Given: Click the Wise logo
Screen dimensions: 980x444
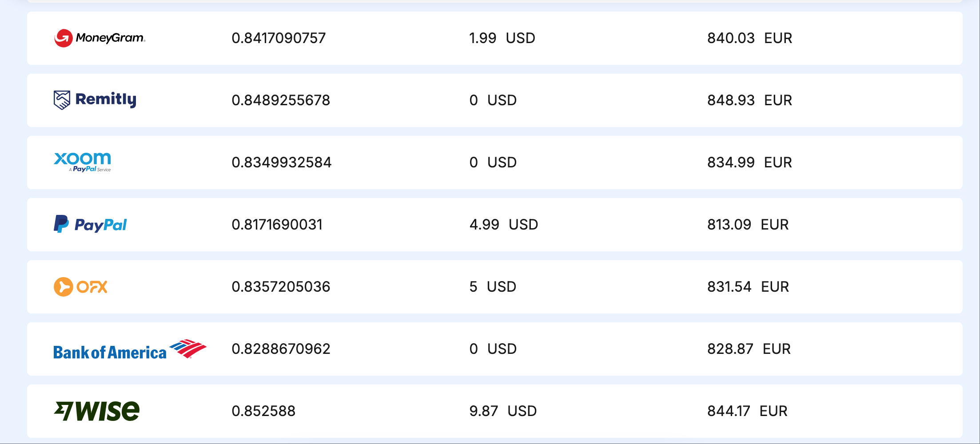Looking at the screenshot, I should click(x=97, y=411).
